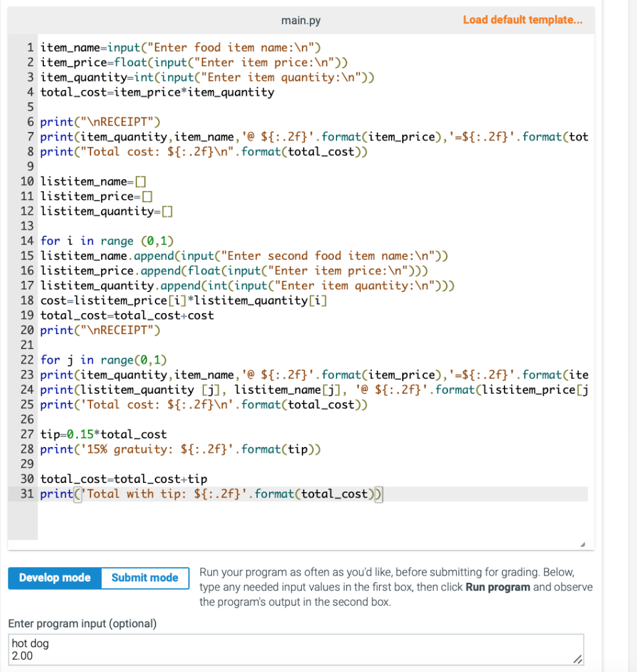Click line 28 print 15% gratuity statement
This screenshot has height=672, width=637.
pyautogui.click(x=180, y=449)
